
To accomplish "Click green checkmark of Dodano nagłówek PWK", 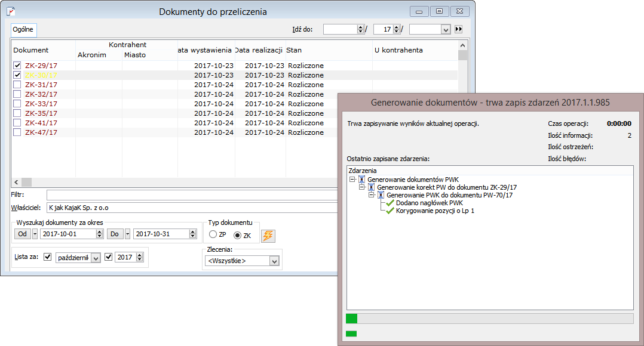I will coord(390,202).
